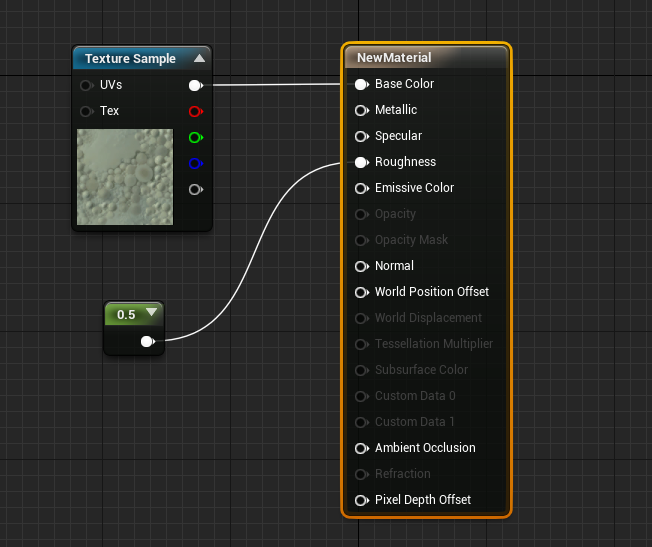The width and height of the screenshot is (652, 547).
Task: Select the Texture Sample node title
Action: coord(130,59)
